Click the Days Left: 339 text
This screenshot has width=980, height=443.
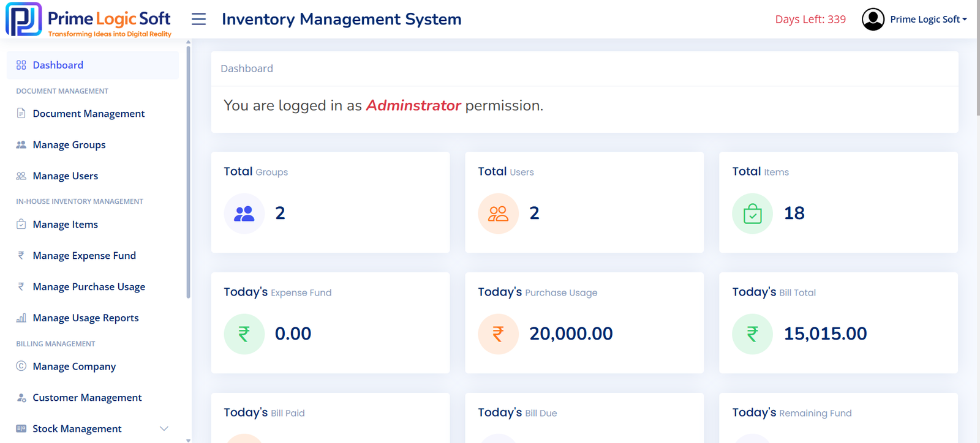(810, 20)
